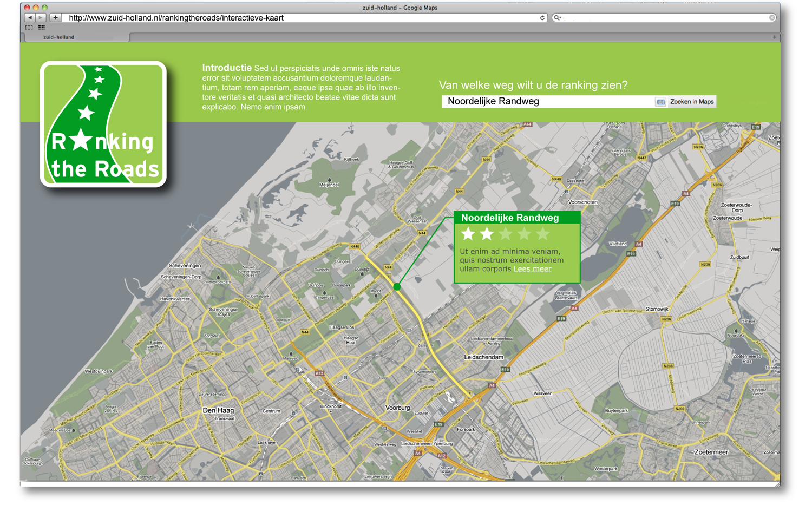Viewport: 812px width, 505px height.
Task: Click the Zoeterwoude map label
Action: coord(728,218)
